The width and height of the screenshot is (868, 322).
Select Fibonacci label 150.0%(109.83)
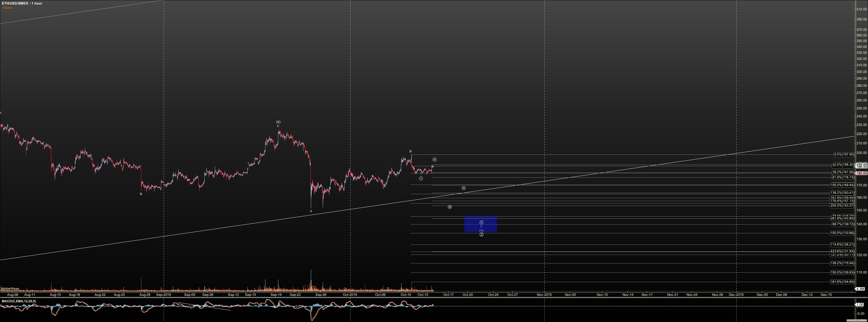842,272
